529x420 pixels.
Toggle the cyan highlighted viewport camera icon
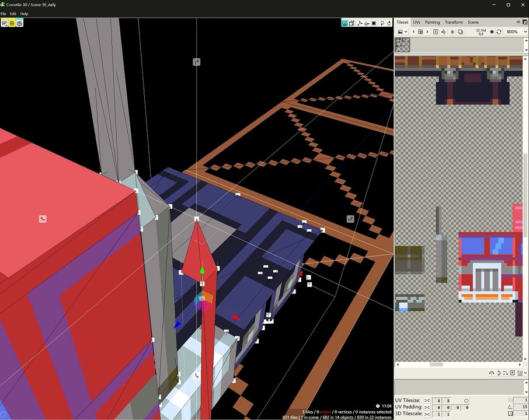coord(344,23)
